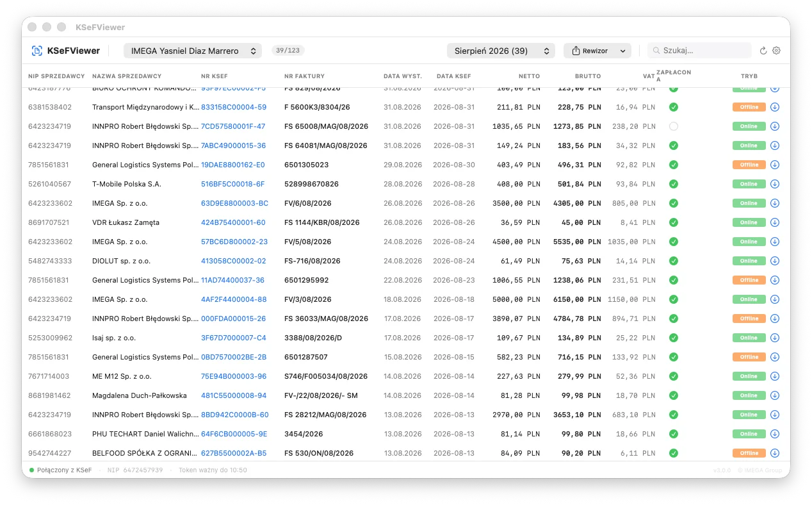Download invoice S746/F005034/08/2026
The height and width of the screenshot is (505, 812).
click(775, 376)
